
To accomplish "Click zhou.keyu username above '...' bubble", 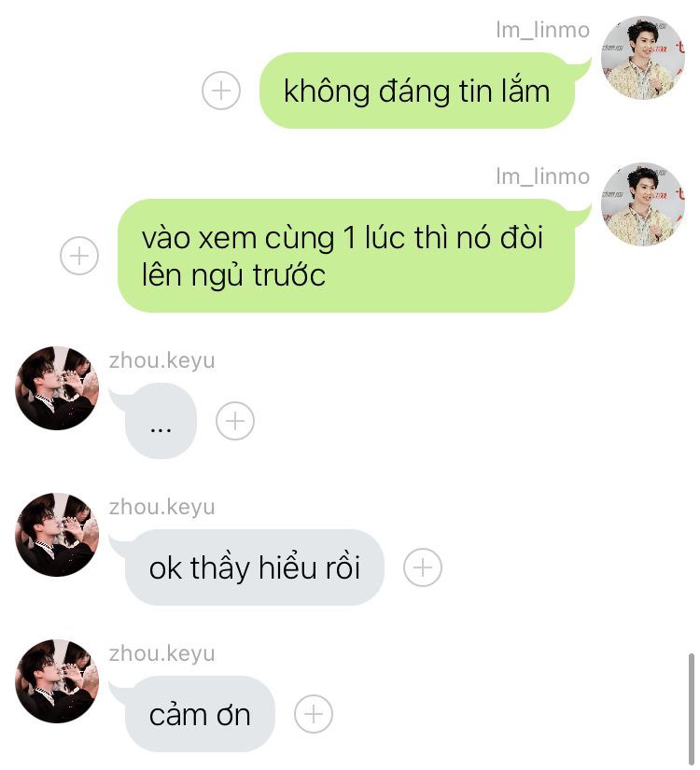I will [x=162, y=360].
